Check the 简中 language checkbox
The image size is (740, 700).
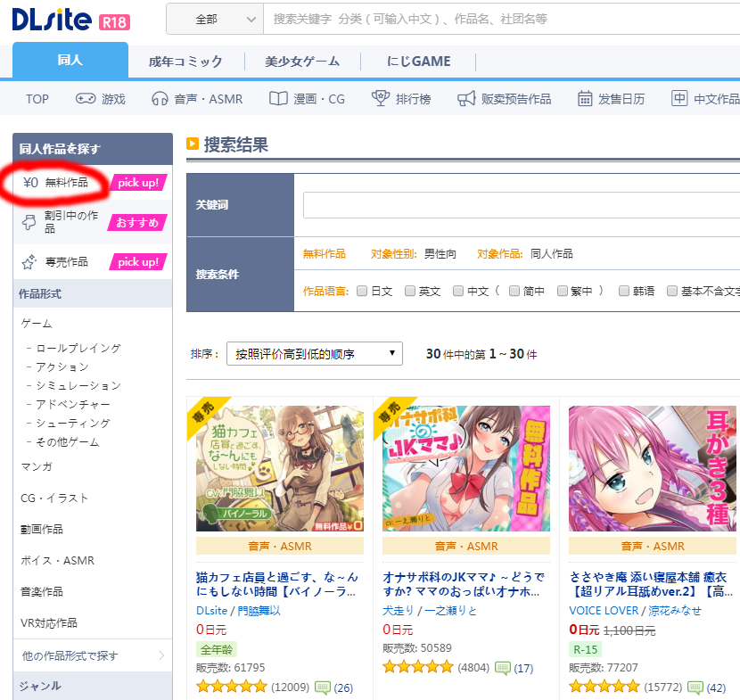click(514, 291)
